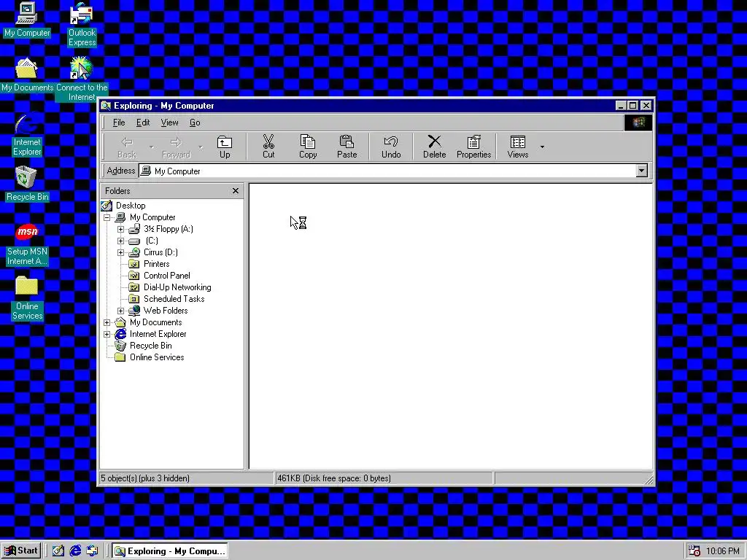Select Printers in folder tree

156,264
